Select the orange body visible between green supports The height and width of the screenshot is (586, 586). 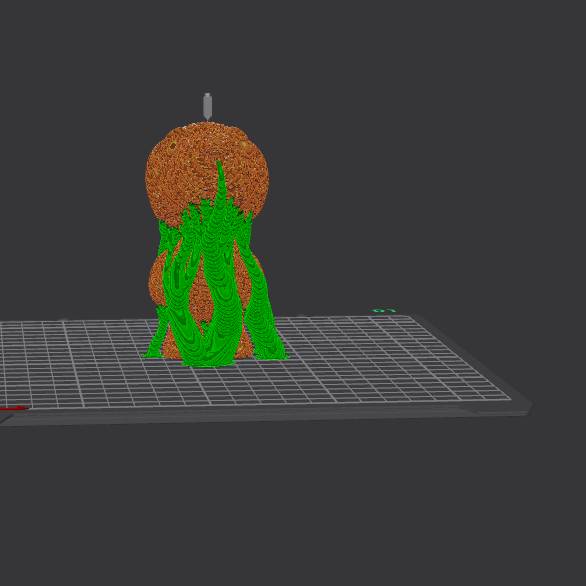click(202, 299)
